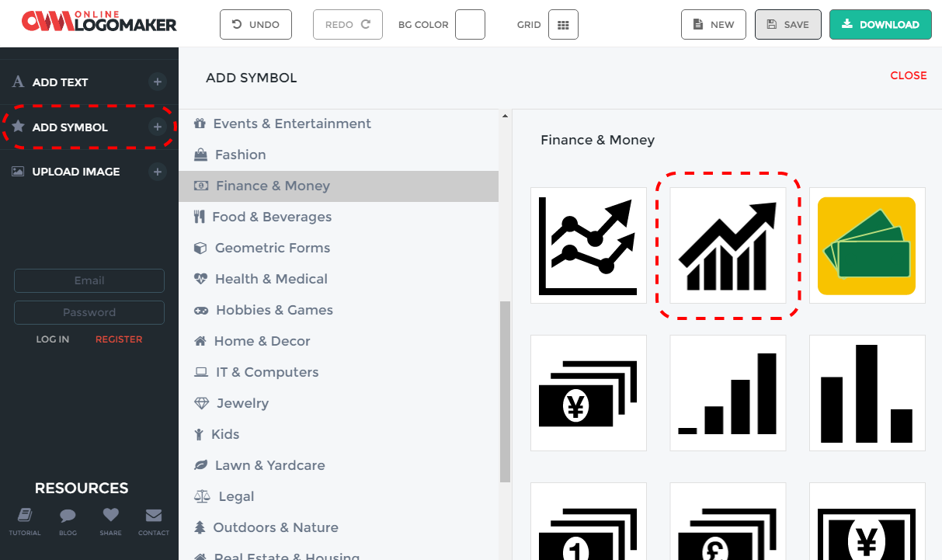This screenshot has width=942, height=560.
Task: Select the yen banknotes stack symbol
Action: tap(589, 393)
